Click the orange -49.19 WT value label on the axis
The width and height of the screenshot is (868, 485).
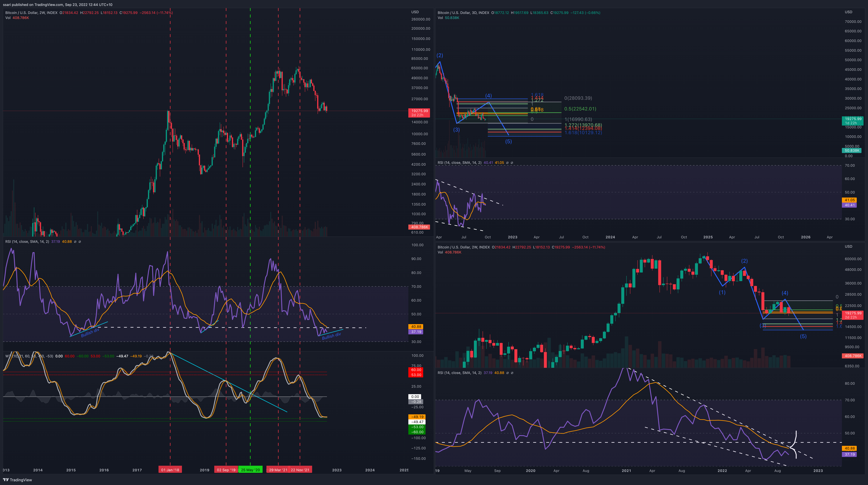[417, 417]
